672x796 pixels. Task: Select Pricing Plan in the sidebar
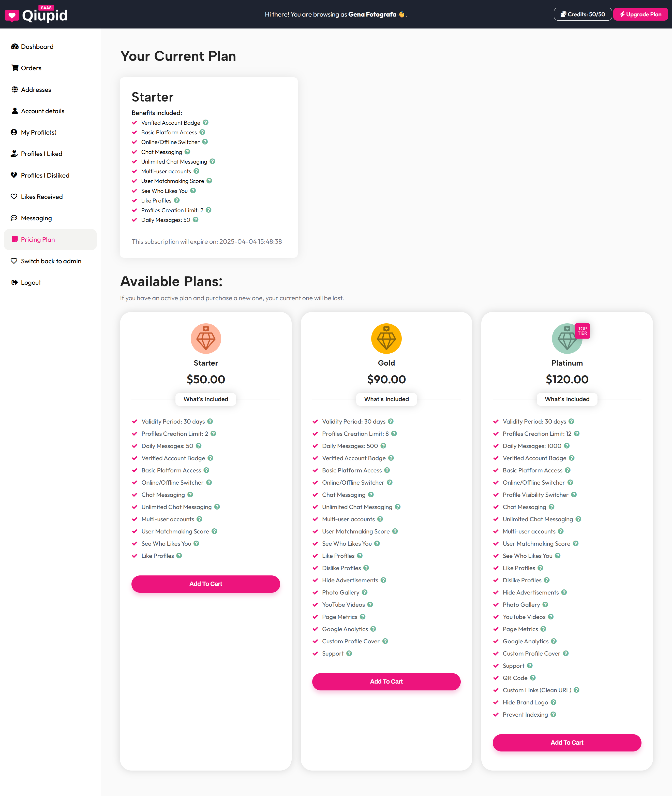[38, 239]
